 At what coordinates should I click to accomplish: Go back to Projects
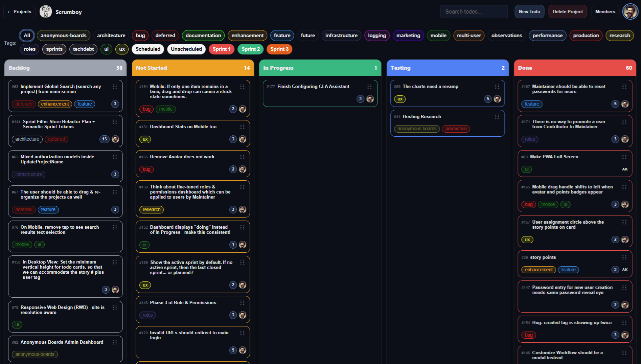(x=20, y=12)
